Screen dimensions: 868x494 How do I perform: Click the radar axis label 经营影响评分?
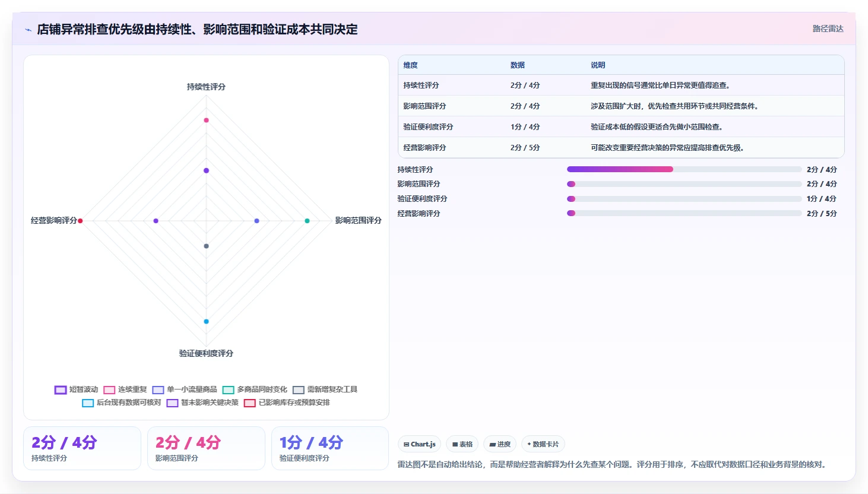point(54,220)
